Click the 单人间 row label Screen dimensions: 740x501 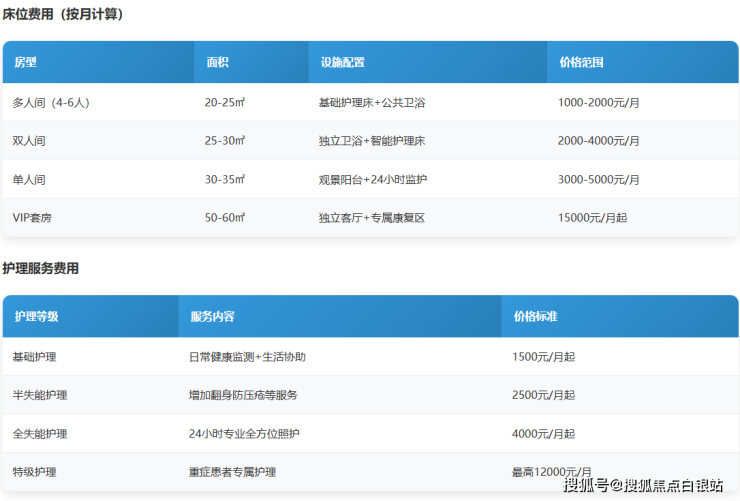[29, 180]
